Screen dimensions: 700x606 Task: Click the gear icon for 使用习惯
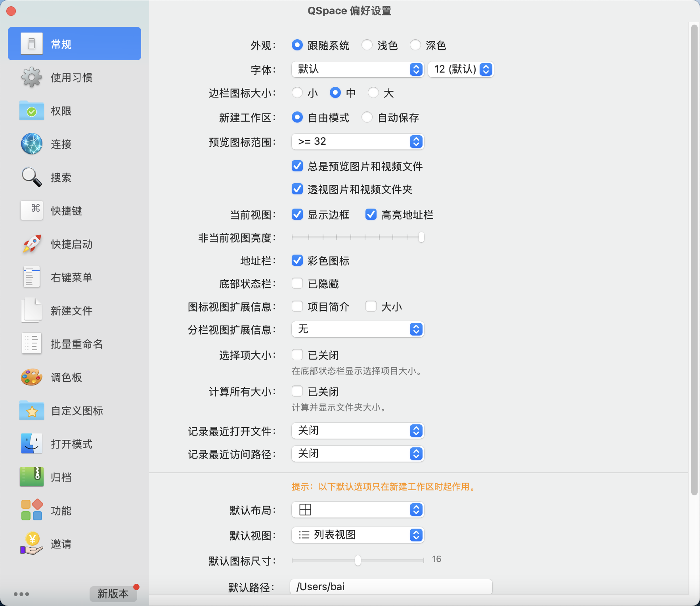32,77
